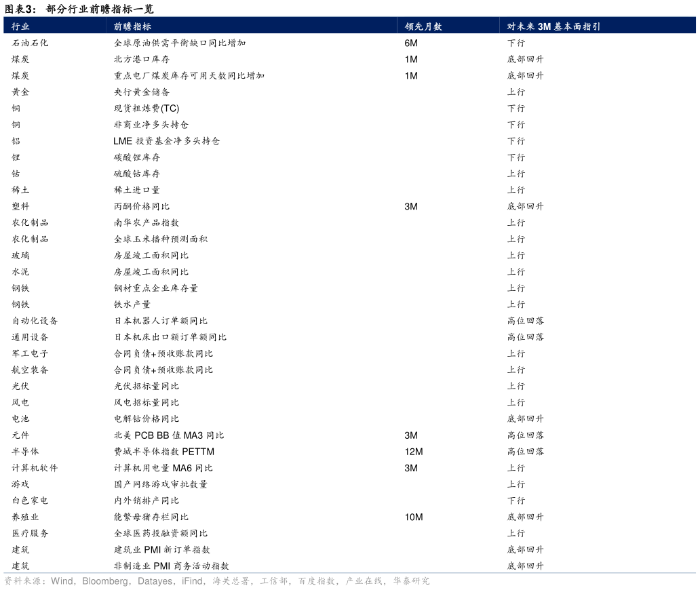Screen dimensions: 700x590
Task: Click the 3M text in the header
Action: (x=544, y=27)
